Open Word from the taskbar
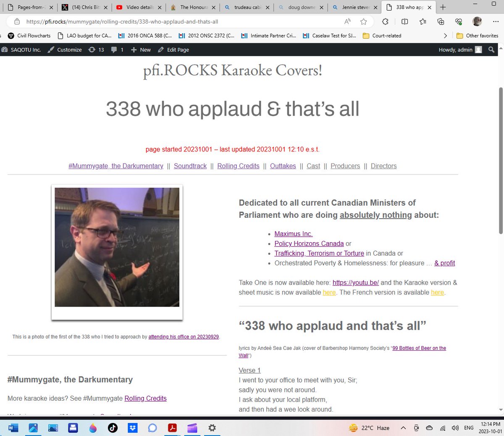Image resolution: width=504 pixels, height=436 pixels. (x=13, y=428)
